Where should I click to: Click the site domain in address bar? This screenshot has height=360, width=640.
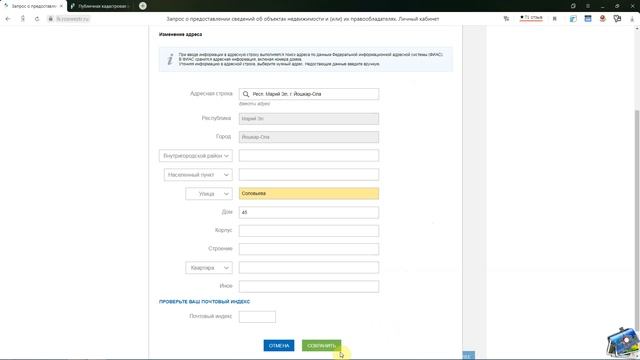(73, 19)
